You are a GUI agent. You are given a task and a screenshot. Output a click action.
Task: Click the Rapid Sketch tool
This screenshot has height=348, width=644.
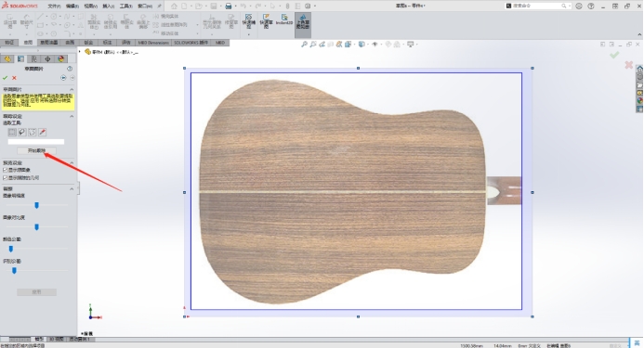point(267,21)
